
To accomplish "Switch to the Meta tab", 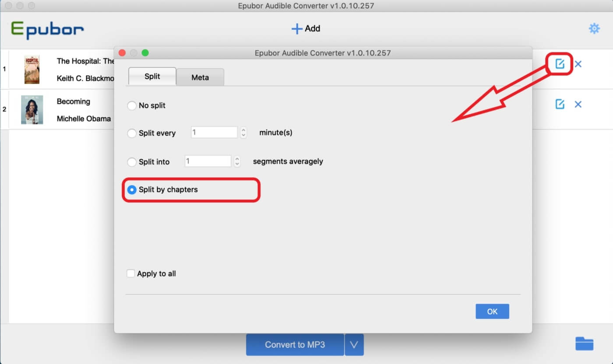I will [200, 77].
